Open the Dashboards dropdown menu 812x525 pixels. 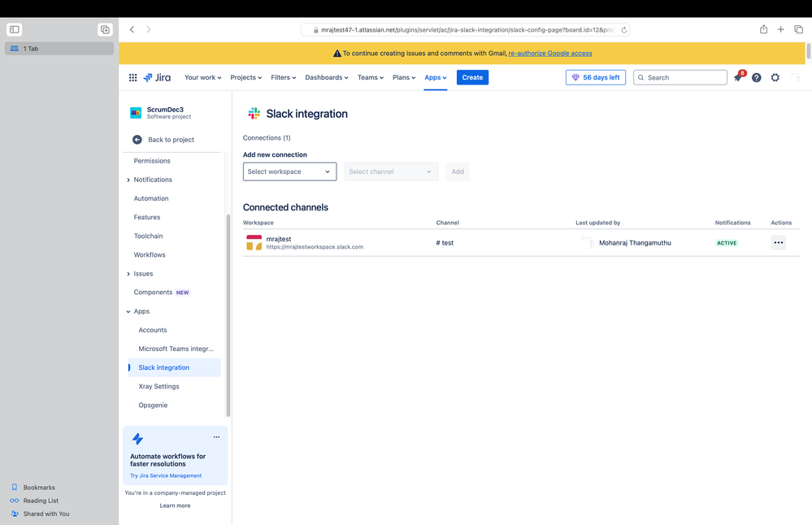pyautogui.click(x=326, y=78)
